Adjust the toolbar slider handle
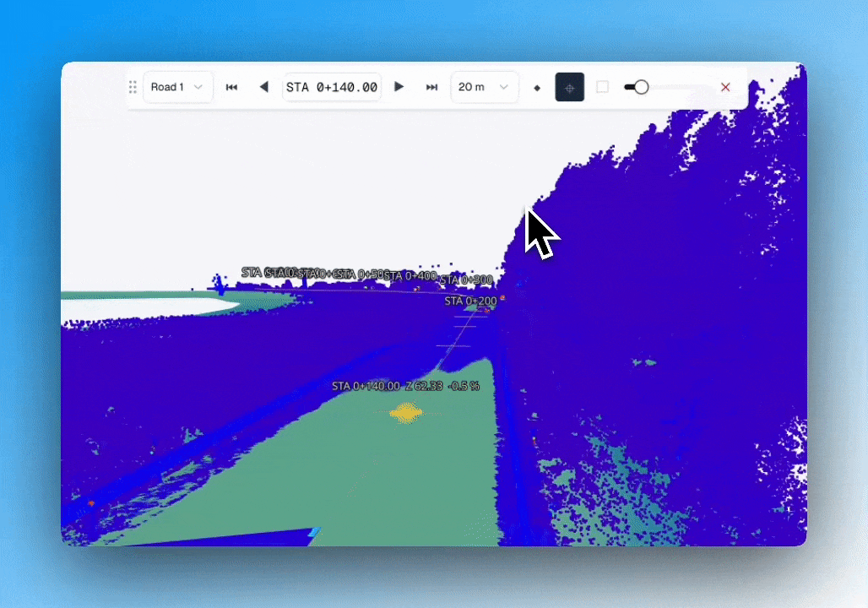This screenshot has height=608, width=868. tap(641, 87)
